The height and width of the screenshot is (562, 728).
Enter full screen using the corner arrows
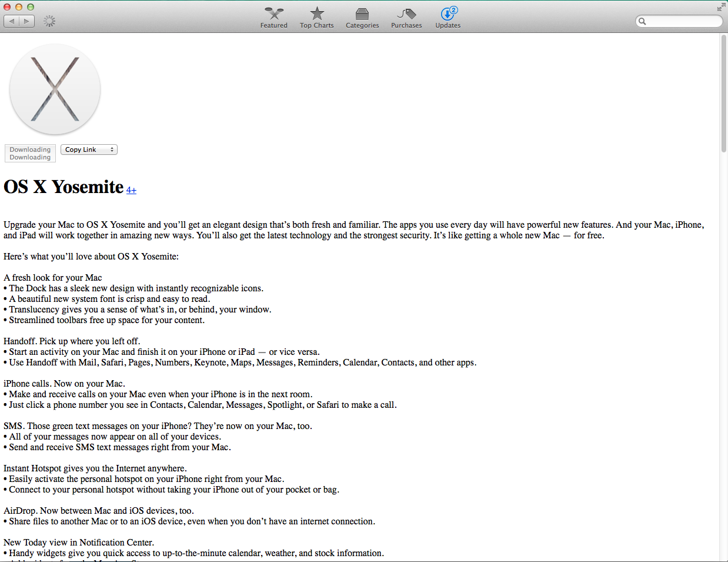[721, 7]
